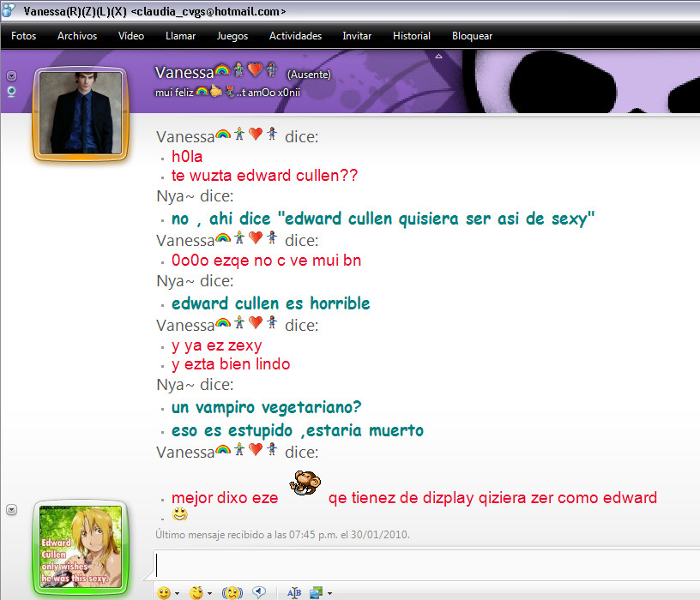Screen dimensions: 700x600
Task: Expand the winks list dropdown arrow
Action: [x=209, y=593]
